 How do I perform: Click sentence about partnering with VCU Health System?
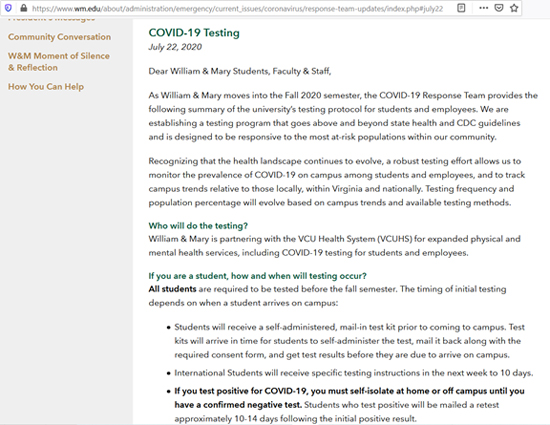(334, 246)
